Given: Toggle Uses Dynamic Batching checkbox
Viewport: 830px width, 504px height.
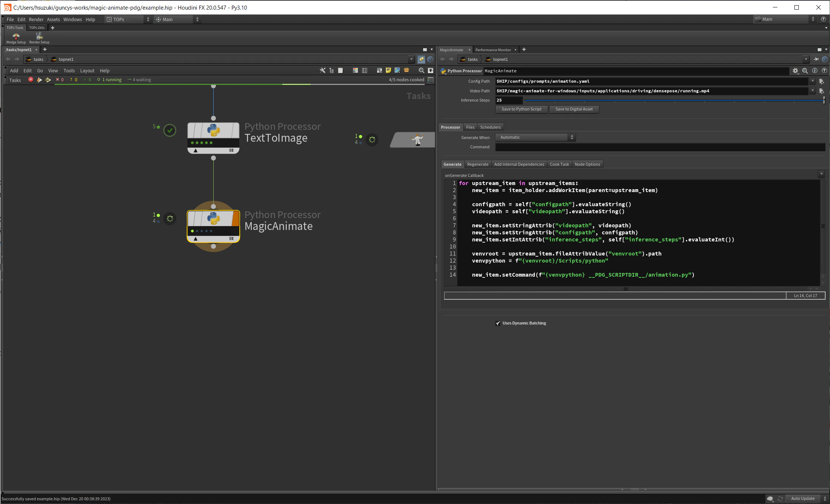Looking at the screenshot, I should [498, 323].
